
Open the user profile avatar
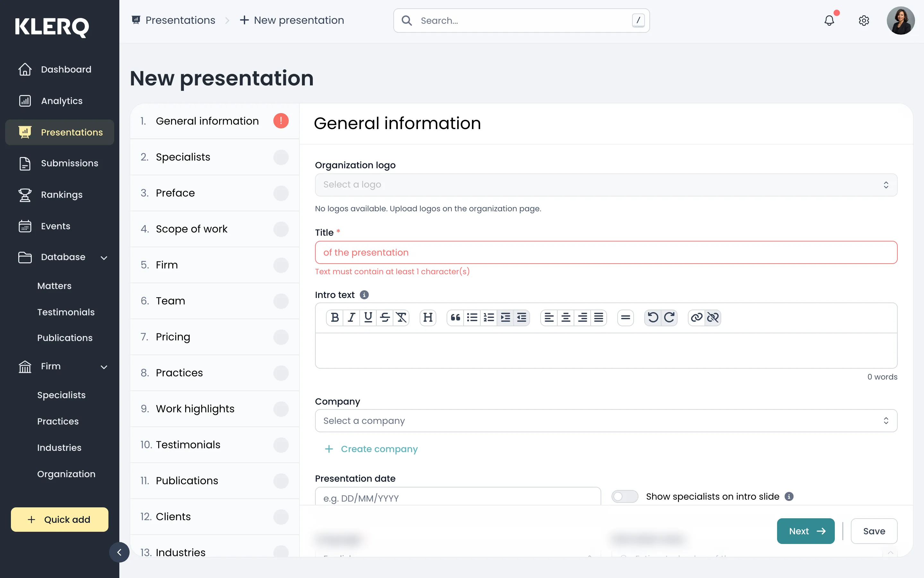point(900,21)
